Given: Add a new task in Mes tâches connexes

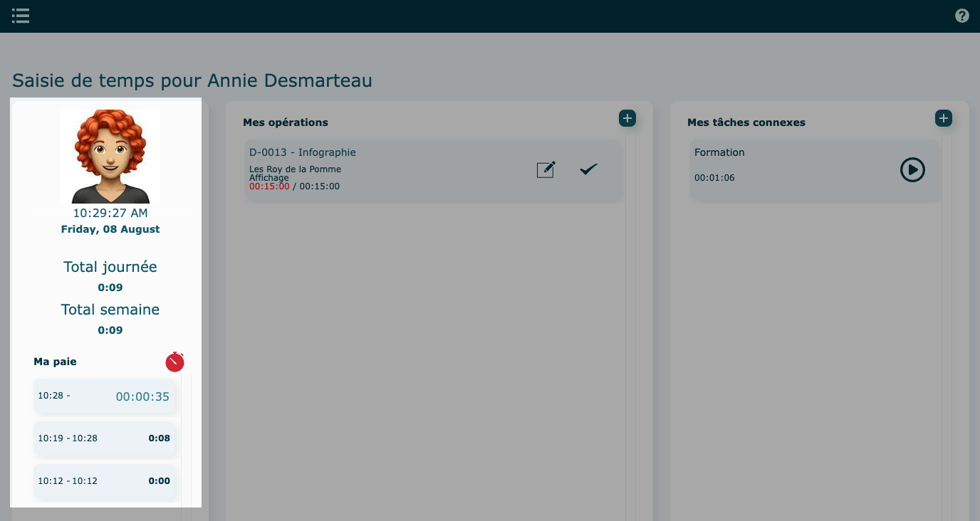Looking at the screenshot, I should tap(943, 118).
